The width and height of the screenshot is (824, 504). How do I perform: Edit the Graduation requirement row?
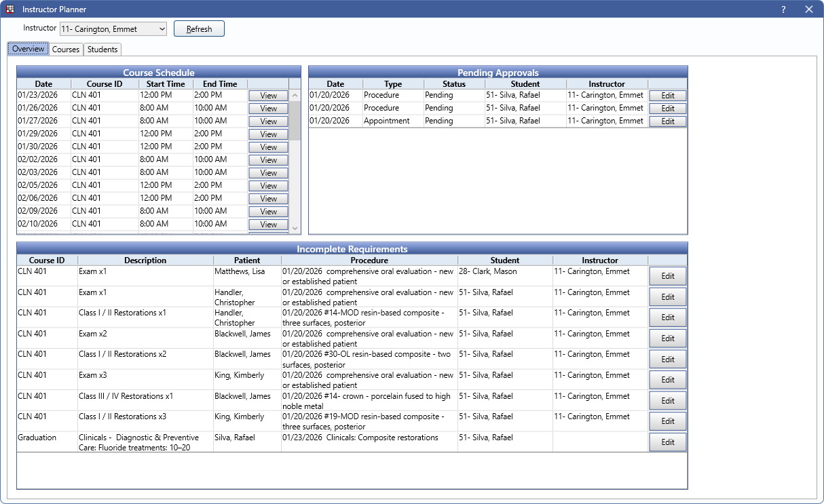(x=667, y=442)
